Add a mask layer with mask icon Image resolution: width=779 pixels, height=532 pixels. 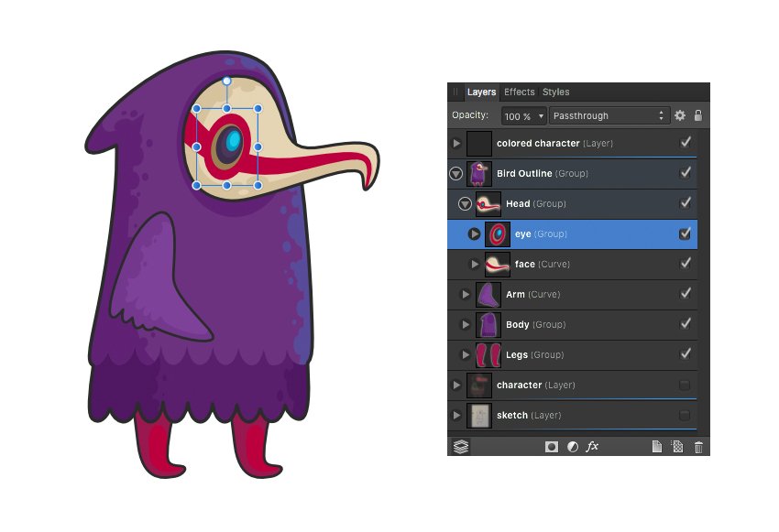(552, 447)
